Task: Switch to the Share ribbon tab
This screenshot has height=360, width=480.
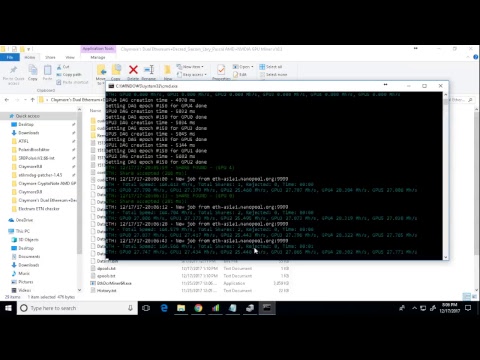Action: pyautogui.click(x=50, y=57)
